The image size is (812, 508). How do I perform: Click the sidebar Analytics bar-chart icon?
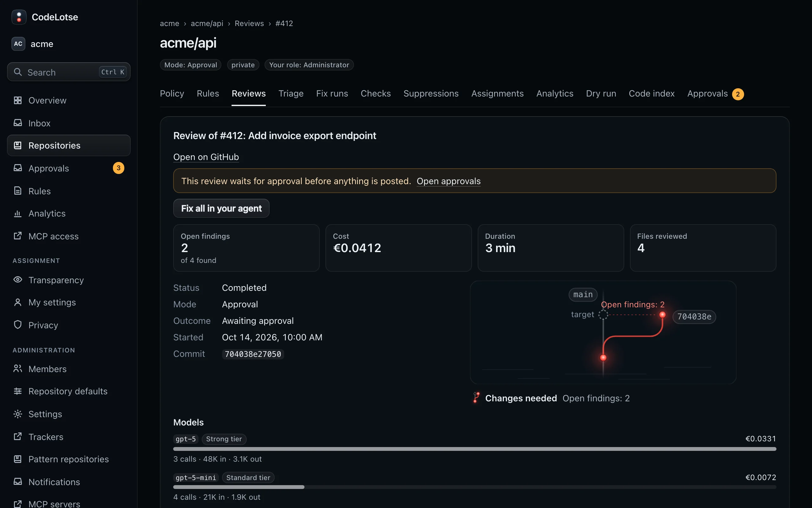[17, 213]
